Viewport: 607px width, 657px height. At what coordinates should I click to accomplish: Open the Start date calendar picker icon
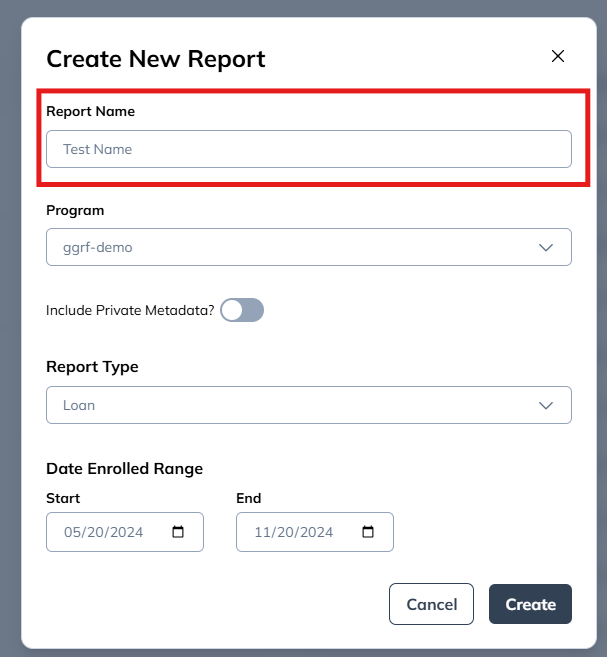178,532
